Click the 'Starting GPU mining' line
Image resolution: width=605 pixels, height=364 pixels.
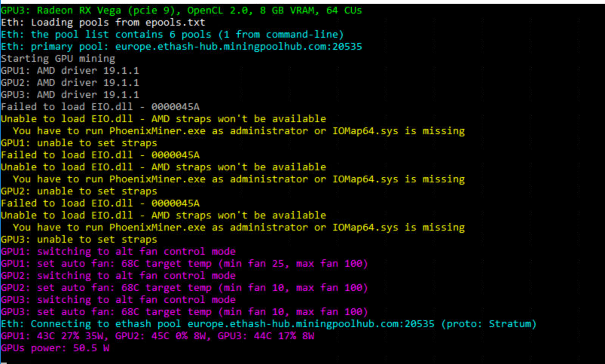58,59
